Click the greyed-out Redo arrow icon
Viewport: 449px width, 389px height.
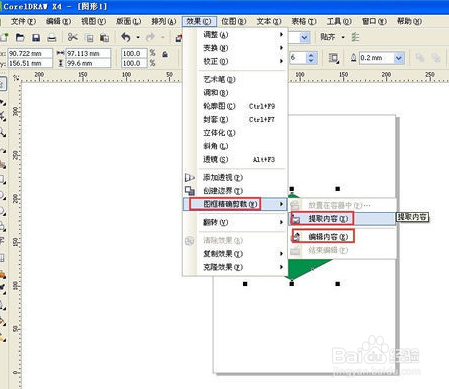150,37
